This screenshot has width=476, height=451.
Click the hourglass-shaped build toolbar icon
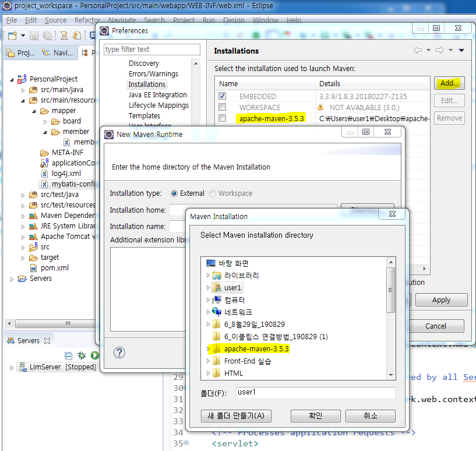(x=64, y=36)
